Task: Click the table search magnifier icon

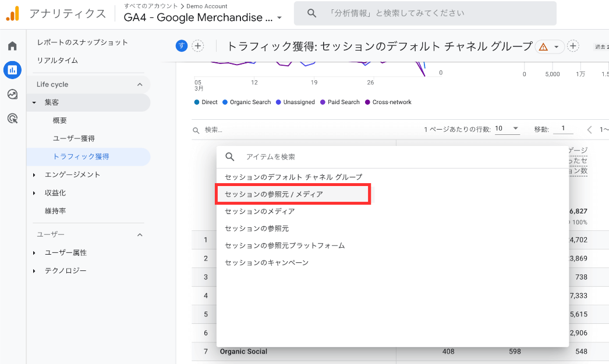Action: point(196,130)
